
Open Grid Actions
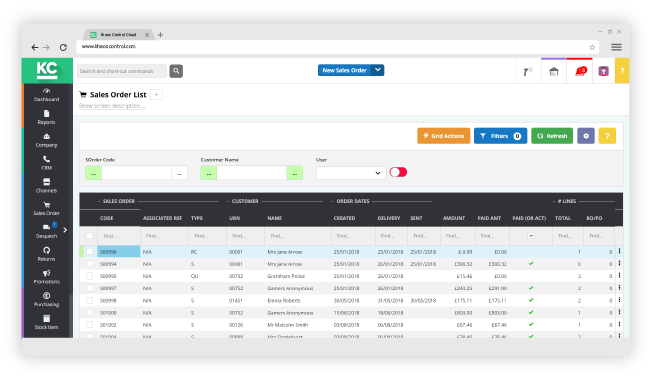coord(443,136)
